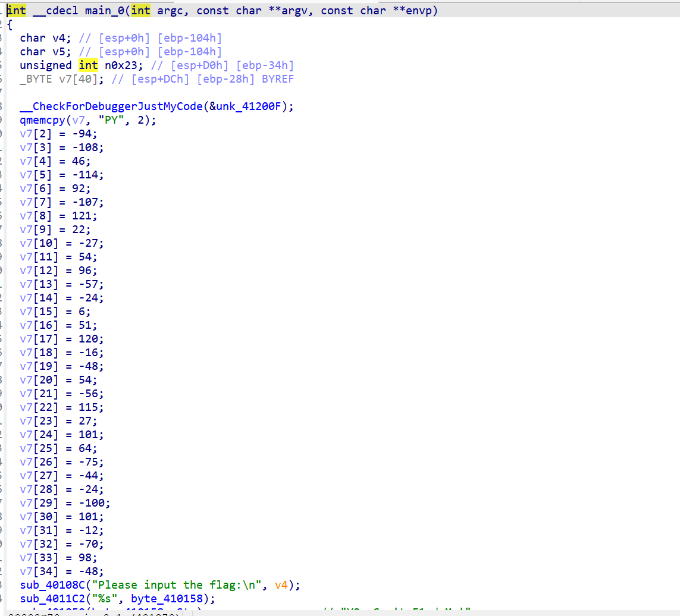Select the v7[30] = 101 line
Screen dimensions: 680x616
(x=62, y=517)
